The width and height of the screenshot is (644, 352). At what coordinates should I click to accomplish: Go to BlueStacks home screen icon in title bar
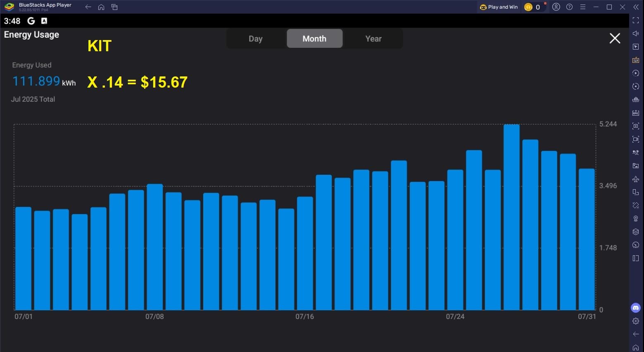click(101, 7)
